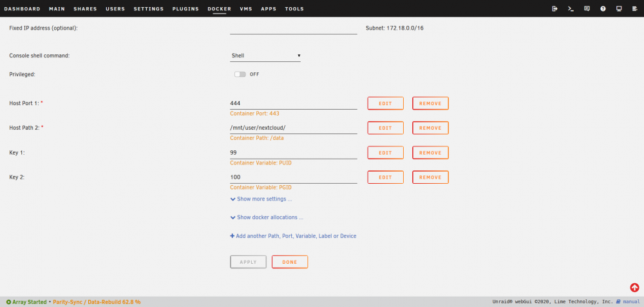
Task: Open the Plugins menu
Action: (x=185, y=8)
